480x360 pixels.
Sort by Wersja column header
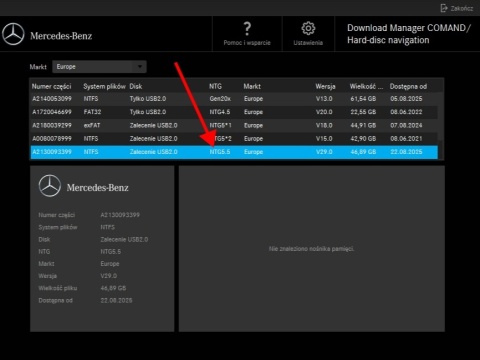(325, 86)
